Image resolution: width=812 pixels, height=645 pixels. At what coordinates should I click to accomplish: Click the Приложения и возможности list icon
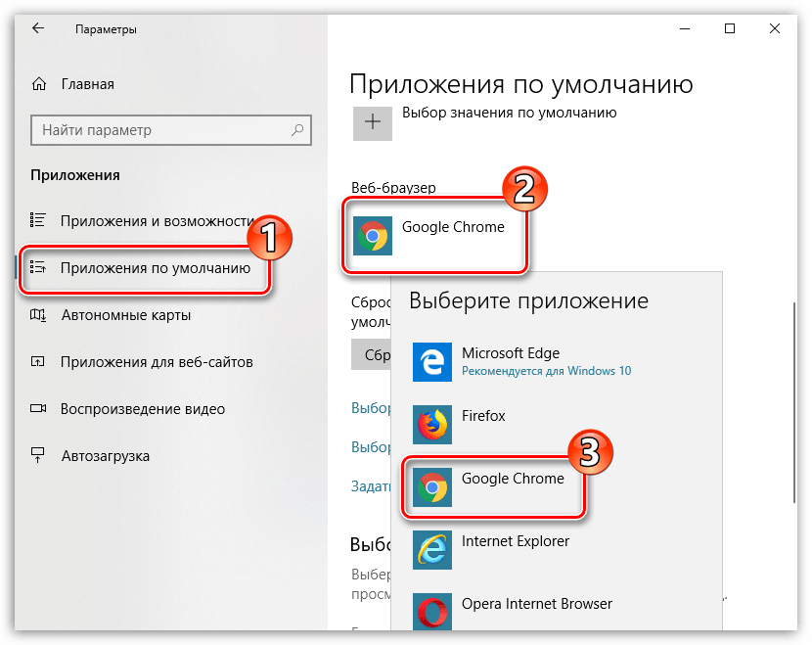(38, 220)
